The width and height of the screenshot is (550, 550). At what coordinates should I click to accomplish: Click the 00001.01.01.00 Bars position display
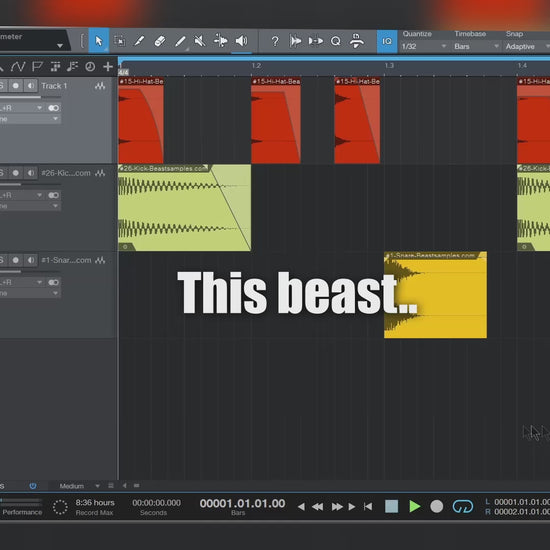(x=242, y=507)
